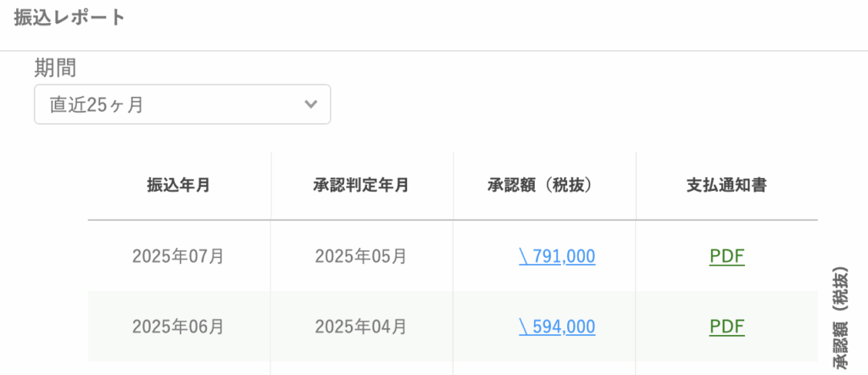Image resolution: width=868 pixels, height=375 pixels.
Task: Click the vertical 承認額(税抜) chart axis label
Action: [x=840, y=317]
